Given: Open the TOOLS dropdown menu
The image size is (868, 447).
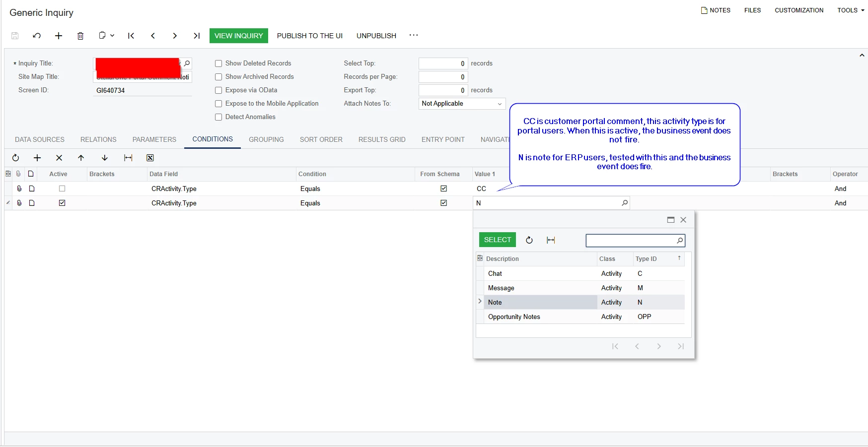Looking at the screenshot, I should [851, 10].
